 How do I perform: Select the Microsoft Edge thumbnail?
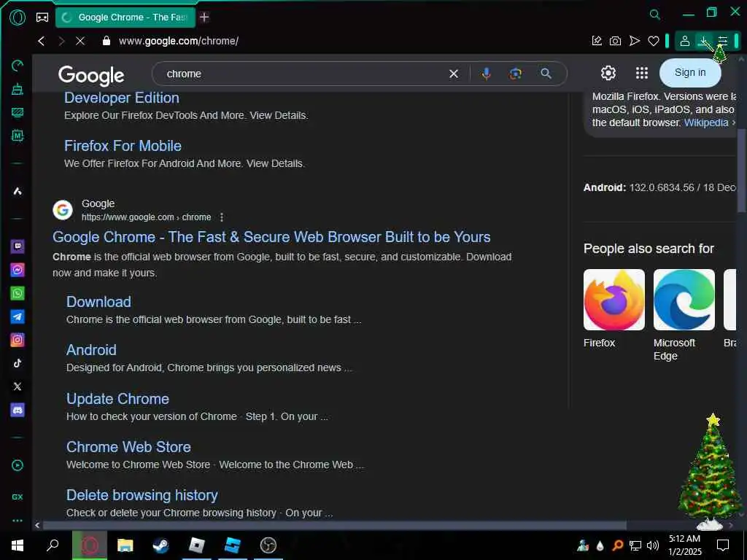tap(684, 300)
